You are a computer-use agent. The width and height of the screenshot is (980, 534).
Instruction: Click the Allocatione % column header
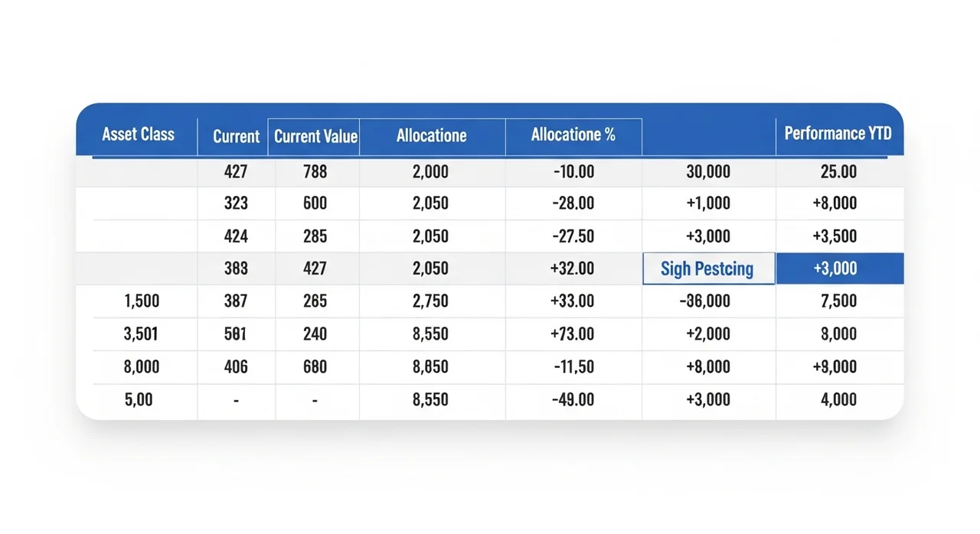coord(573,135)
